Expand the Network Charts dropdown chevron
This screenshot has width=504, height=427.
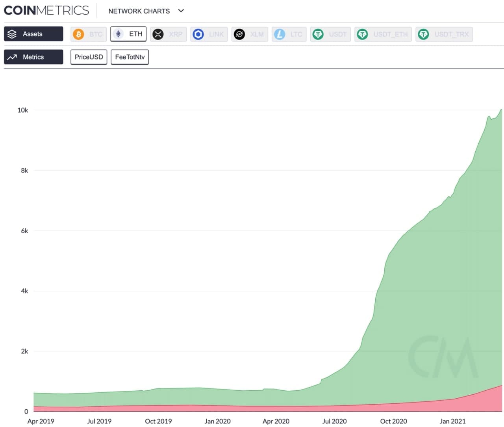pos(181,11)
